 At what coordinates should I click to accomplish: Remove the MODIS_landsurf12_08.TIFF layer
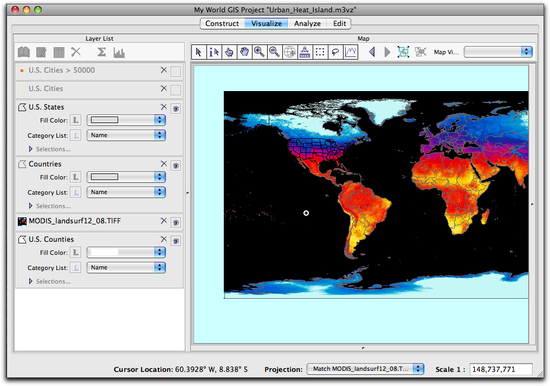(x=164, y=221)
